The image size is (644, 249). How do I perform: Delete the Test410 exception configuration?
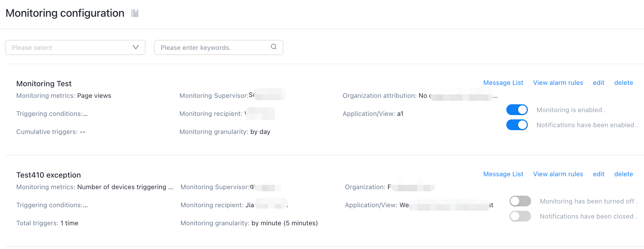point(624,174)
